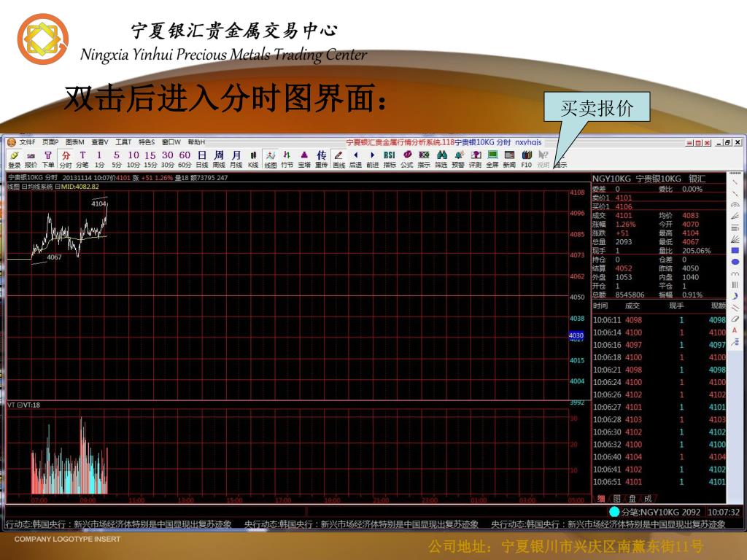Image resolution: width=747 pixels, height=560 pixels.
Task: Click the 登录 login toolbar icon
Action: point(15,159)
